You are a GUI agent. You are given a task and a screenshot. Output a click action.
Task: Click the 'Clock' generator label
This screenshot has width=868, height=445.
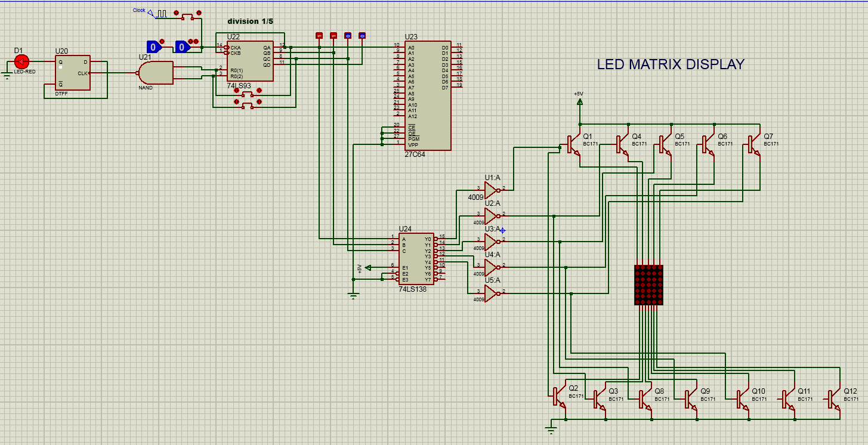pyautogui.click(x=139, y=10)
